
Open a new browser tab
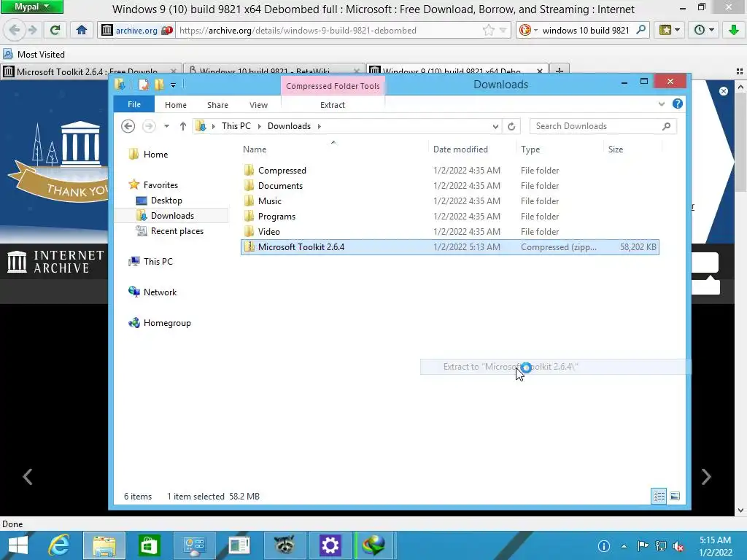(560, 71)
